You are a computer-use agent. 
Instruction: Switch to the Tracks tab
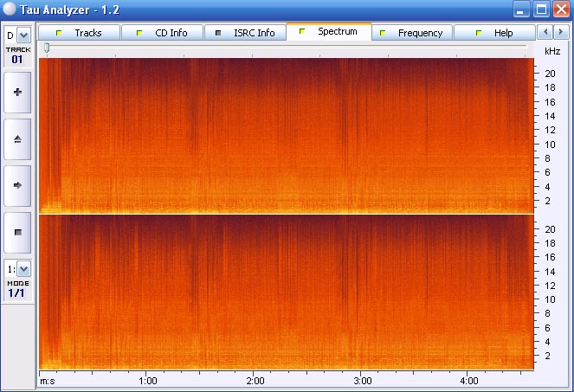point(80,33)
